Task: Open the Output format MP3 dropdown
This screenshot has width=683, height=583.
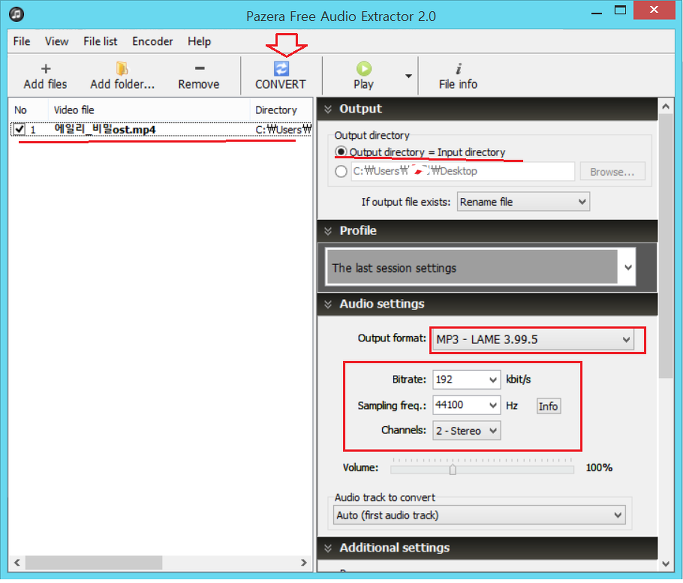Action: [x=533, y=339]
